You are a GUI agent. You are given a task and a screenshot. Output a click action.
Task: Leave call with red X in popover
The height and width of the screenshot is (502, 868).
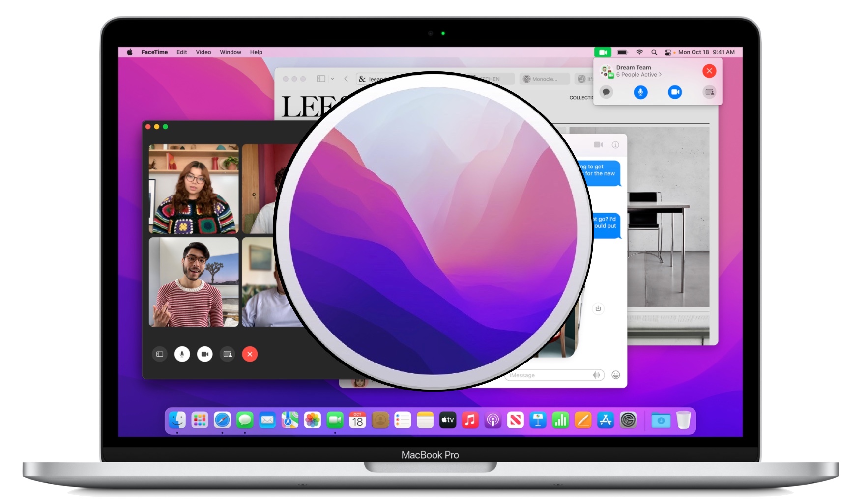click(x=709, y=71)
